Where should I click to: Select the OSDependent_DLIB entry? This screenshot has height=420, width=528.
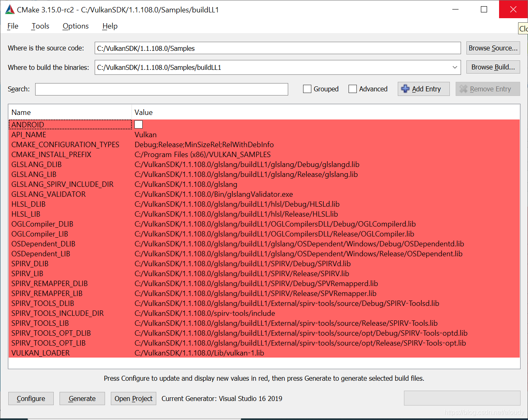(x=43, y=244)
